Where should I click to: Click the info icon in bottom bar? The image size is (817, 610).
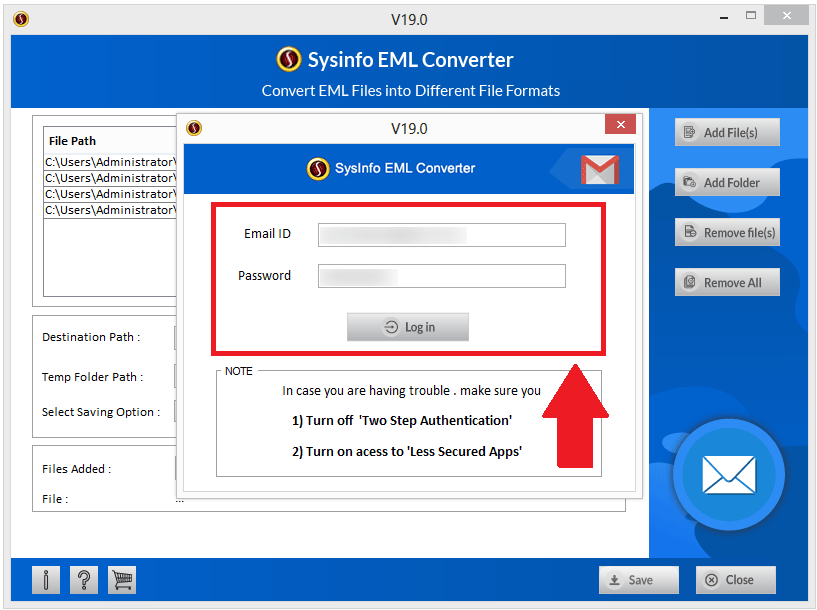pos(46,579)
